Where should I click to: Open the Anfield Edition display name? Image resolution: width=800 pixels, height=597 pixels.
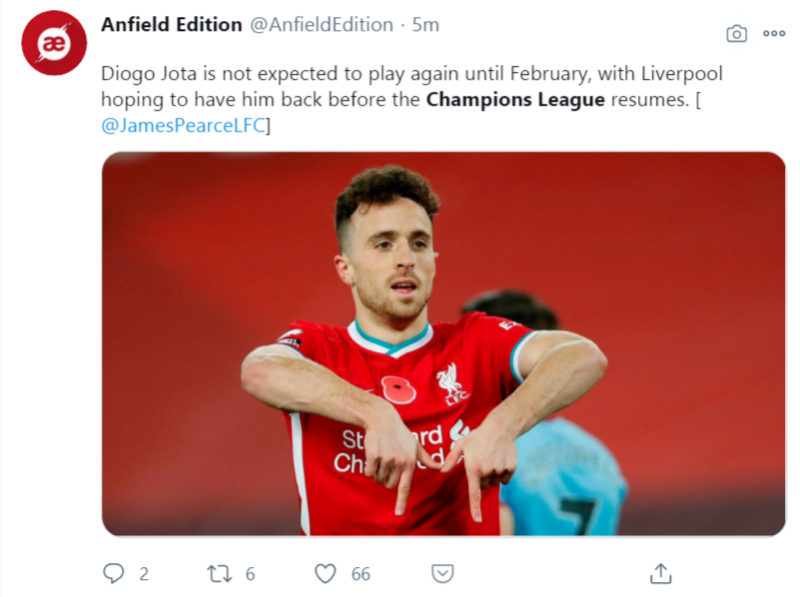(171, 25)
